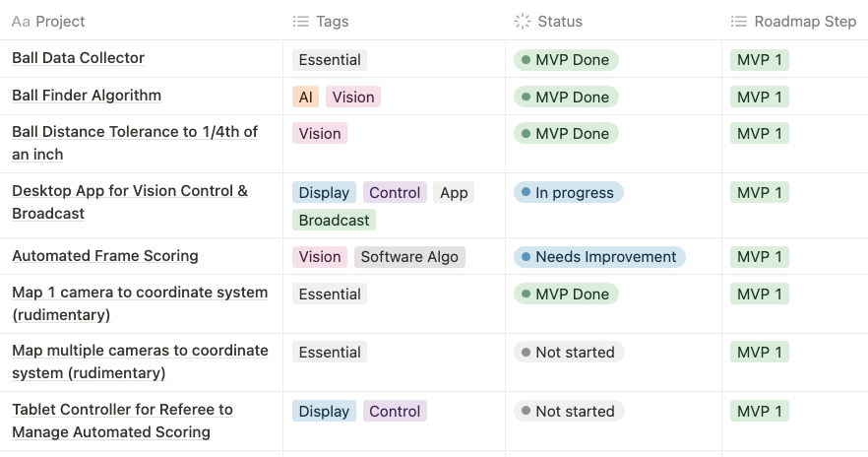Open the Ball Data Collector project page
The width and height of the screenshot is (868, 457).
tap(78, 58)
